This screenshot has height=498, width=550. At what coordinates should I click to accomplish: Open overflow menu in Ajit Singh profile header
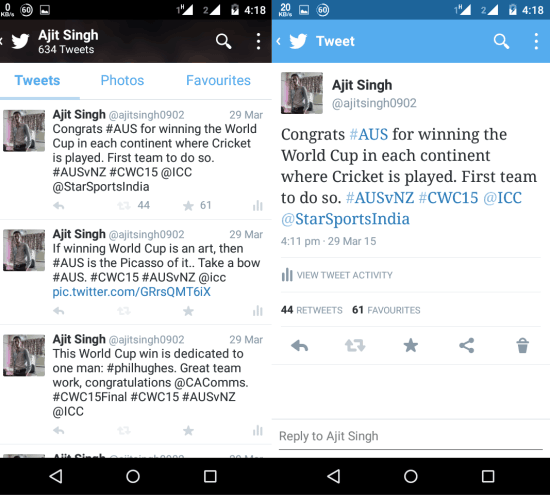click(x=258, y=41)
